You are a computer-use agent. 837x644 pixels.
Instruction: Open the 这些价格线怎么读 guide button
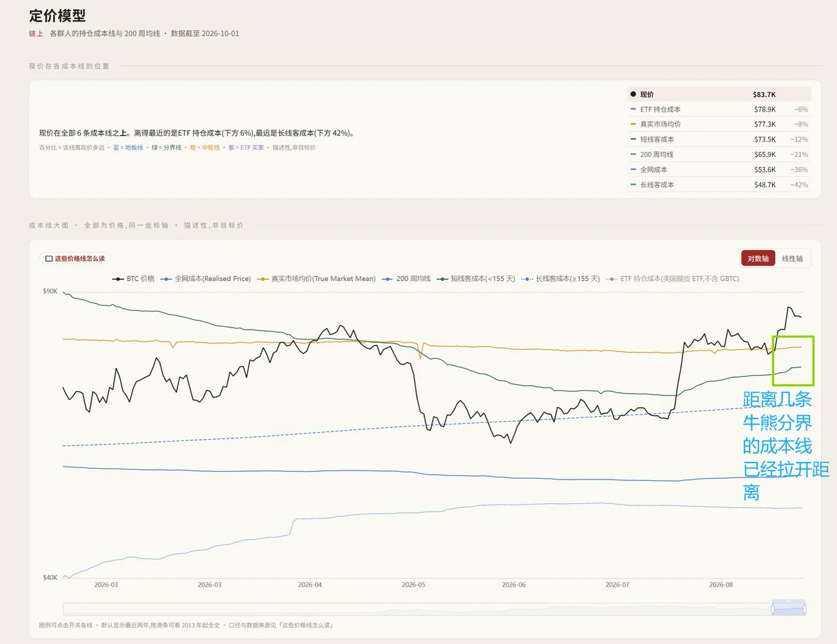coord(75,258)
